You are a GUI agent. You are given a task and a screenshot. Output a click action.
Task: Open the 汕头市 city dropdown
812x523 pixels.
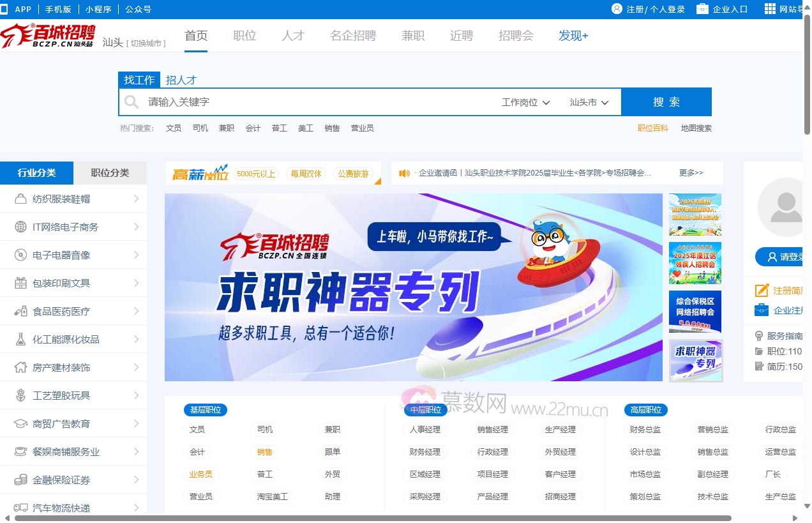click(x=588, y=102)
